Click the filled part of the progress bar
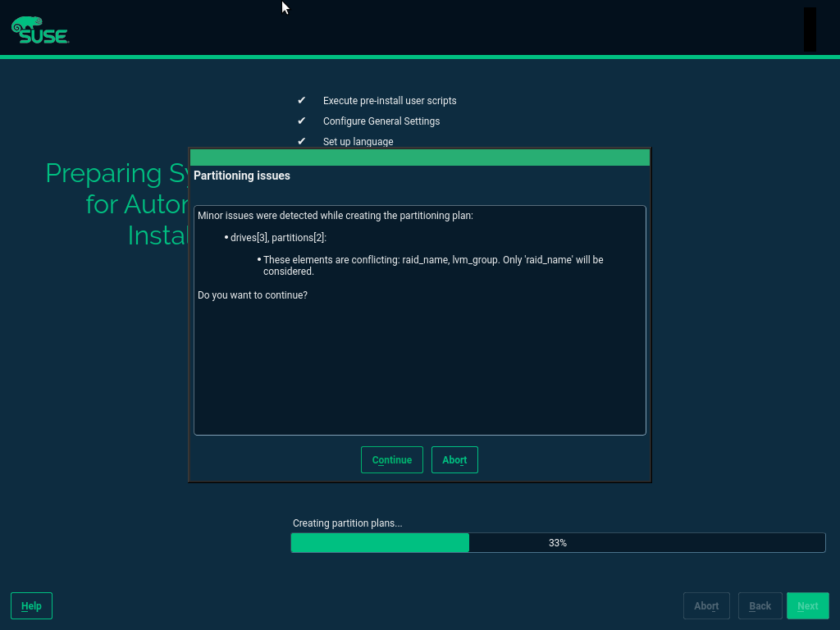The width and height of the screenshot is (840, 630). 380,542
